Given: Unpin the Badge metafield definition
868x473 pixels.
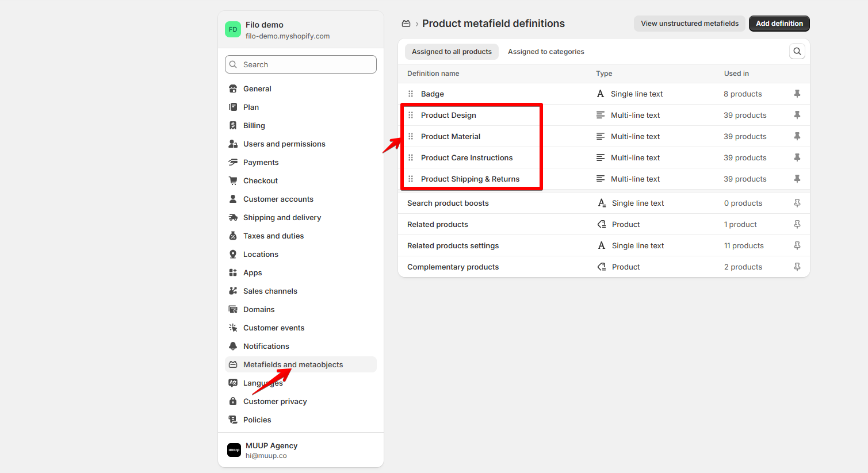Looking at the screenshot, I should click(x=797, y=94).
